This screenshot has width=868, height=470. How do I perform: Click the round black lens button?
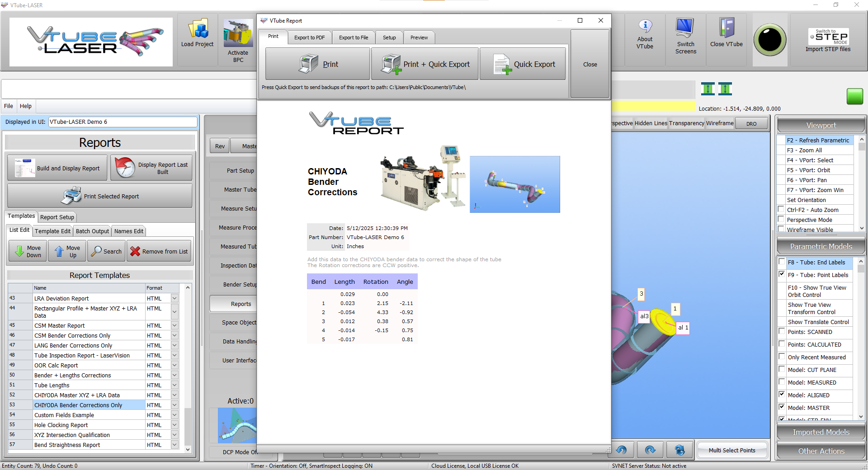770,40
